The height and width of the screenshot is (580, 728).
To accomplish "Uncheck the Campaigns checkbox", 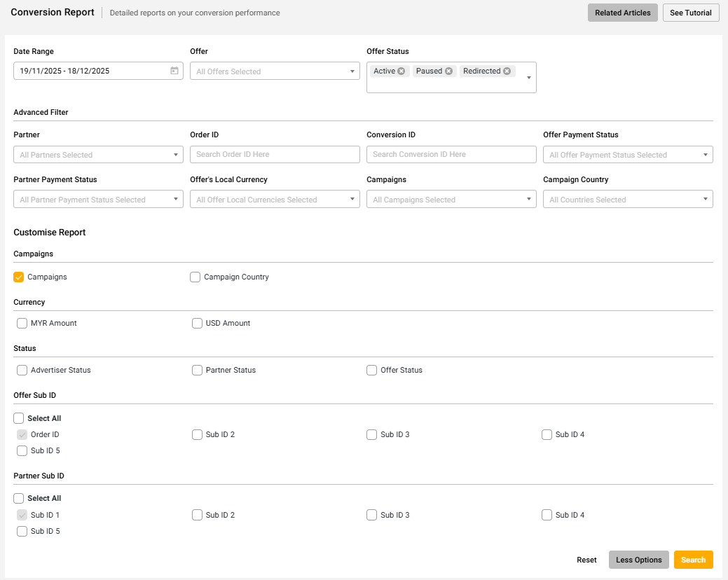I will pos(19,277).
